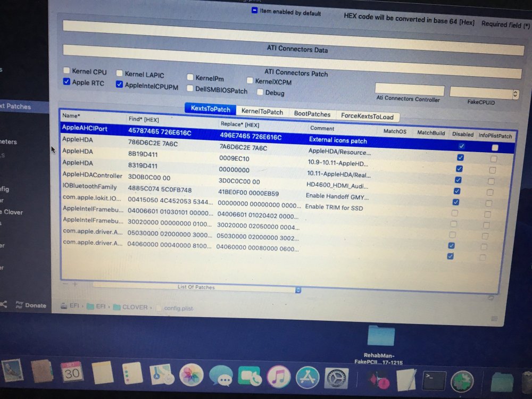Toggle Disabled for the AppleAHCIPort row

pyautogui.click(x=461, y=146)
